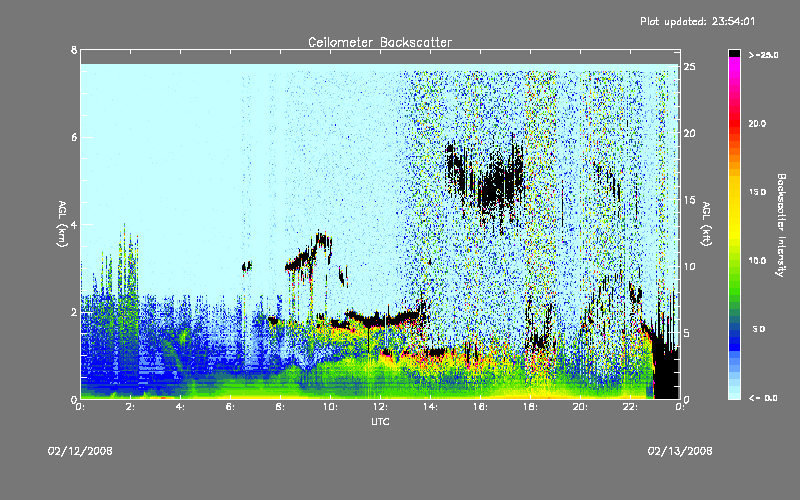Click the UTC x-axis label

[x=380, y=421]
